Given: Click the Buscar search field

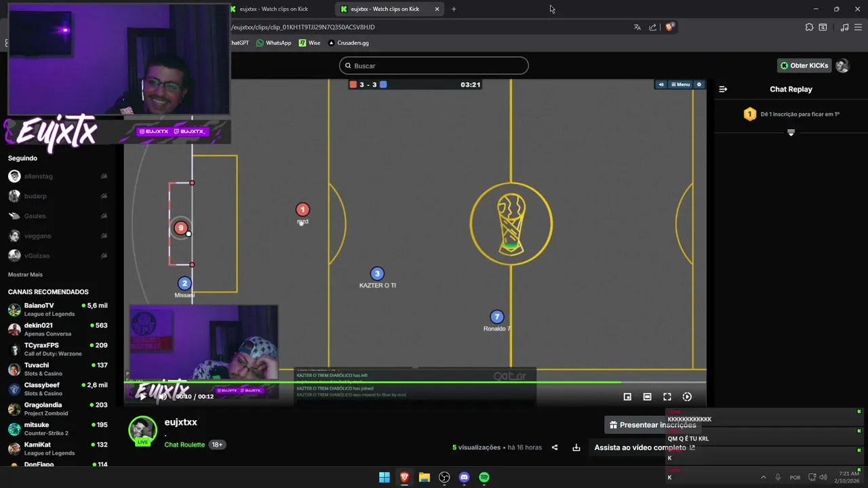Looking at the screenshot, I should [x=434, y=66].
